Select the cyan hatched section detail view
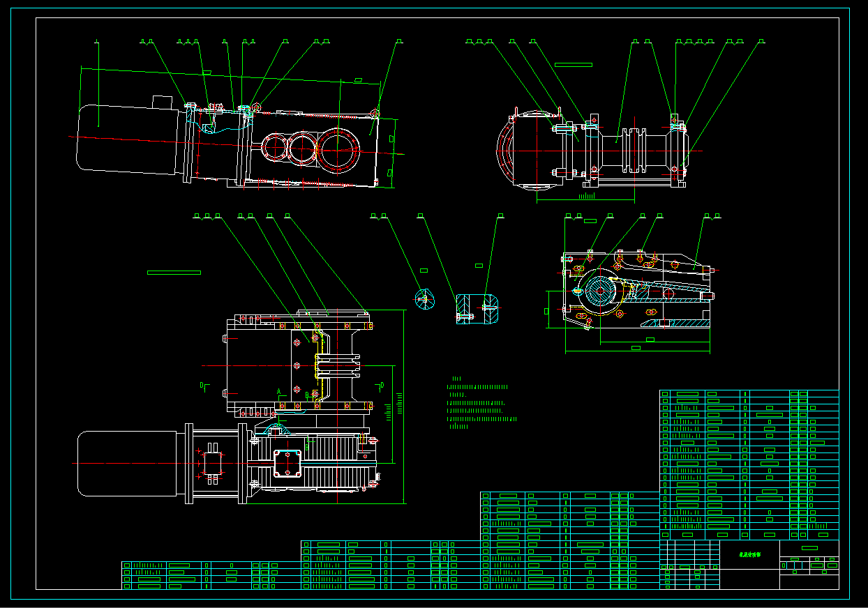 [x=478, y=307]
